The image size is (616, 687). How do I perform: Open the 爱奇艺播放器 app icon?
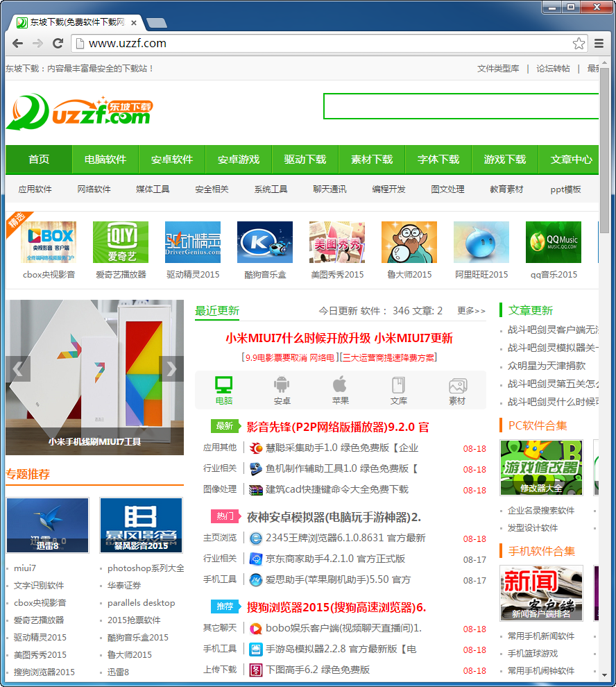point(121,242)
